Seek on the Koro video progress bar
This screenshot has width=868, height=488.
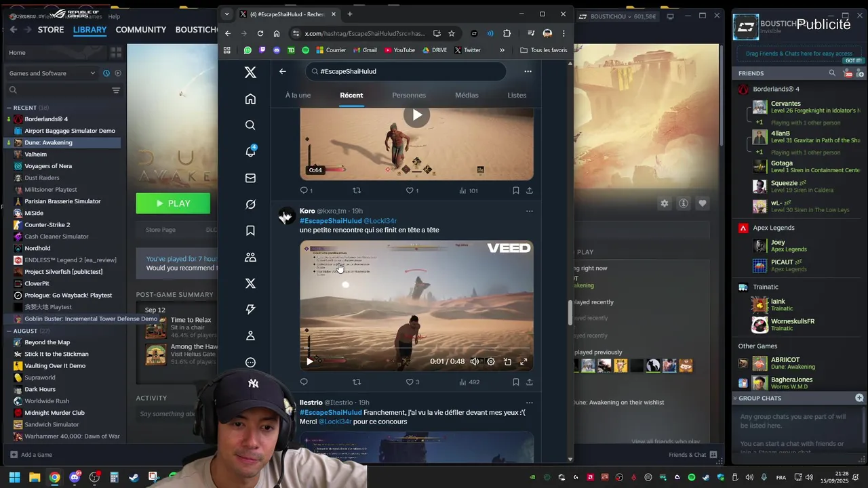(416, 350)
